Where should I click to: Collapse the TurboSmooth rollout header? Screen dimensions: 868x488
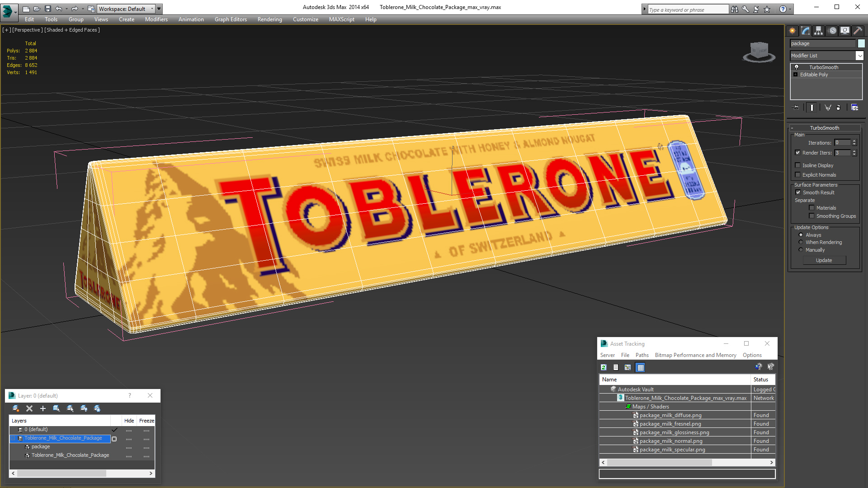(x=824, y=128)
